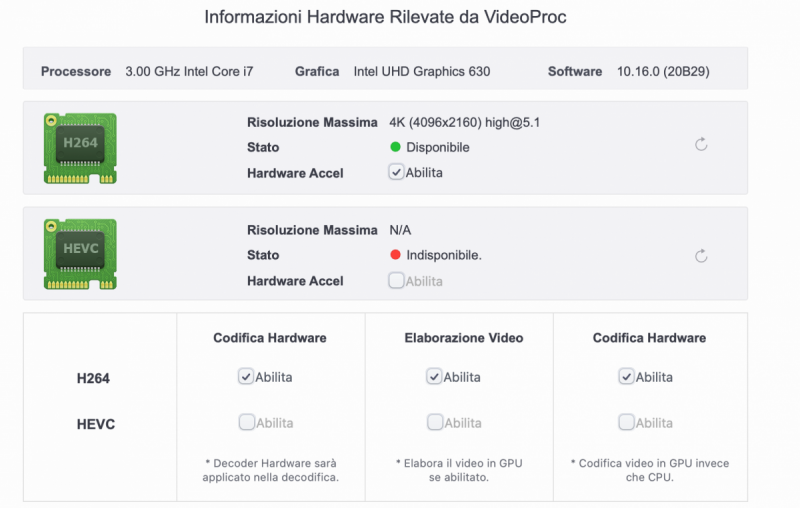
Task: Toggle HEVC Elaborazione Video Abilita checkbox
Action: coord(434,422)
